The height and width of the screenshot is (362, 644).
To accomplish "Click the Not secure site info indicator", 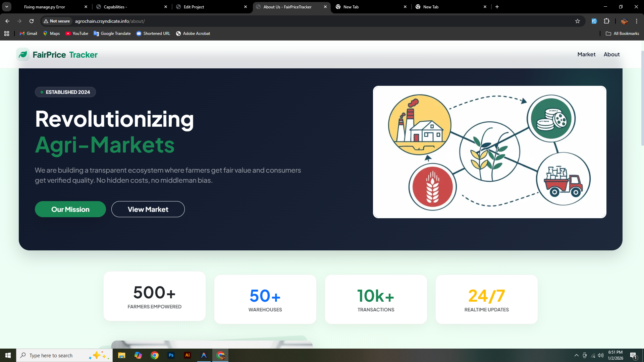I will [57, 21].
